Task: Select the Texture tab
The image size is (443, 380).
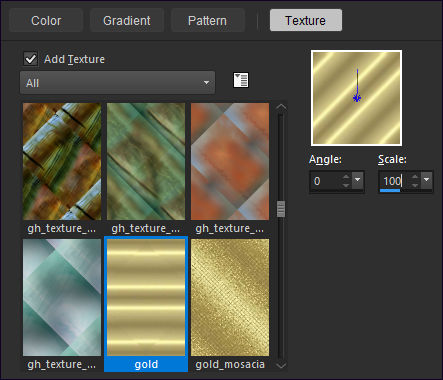Action: (x=306, y=20)
